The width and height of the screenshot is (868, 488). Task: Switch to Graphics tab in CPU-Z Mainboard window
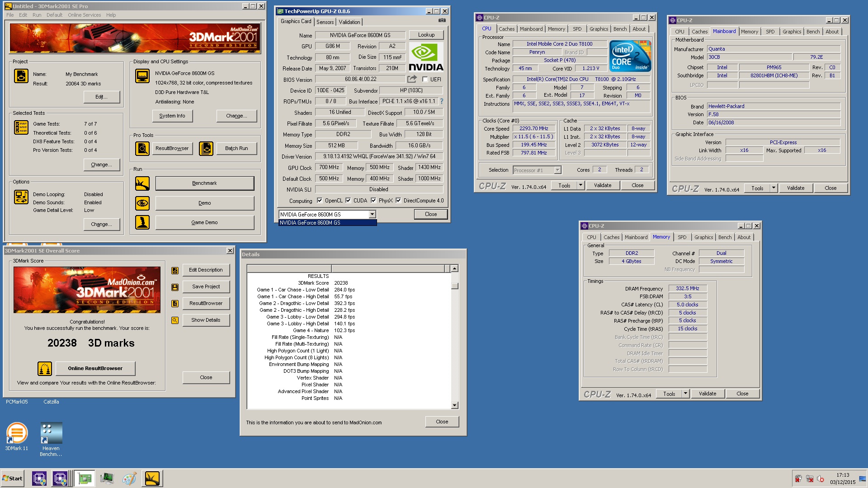coord(792,32)
